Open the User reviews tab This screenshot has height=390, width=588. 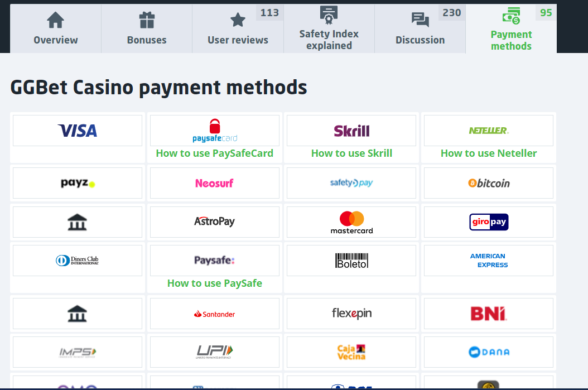[x=238, y=29]
